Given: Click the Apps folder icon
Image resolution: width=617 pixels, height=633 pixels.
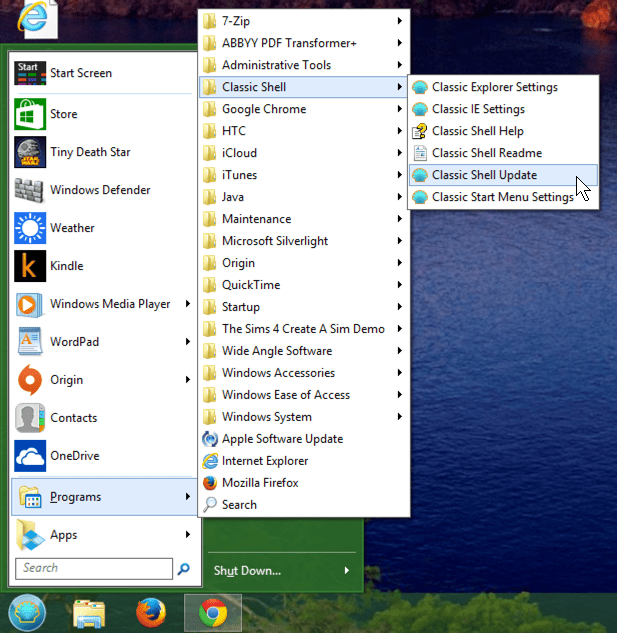Looking at the screenshot, I should point(30,534).
